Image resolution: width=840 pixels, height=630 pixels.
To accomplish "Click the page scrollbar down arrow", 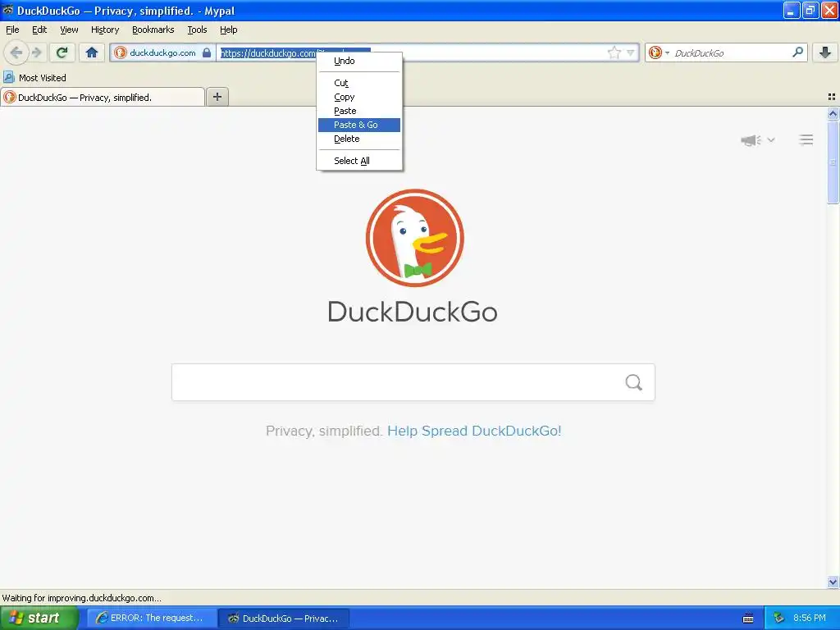I will 833,582.
